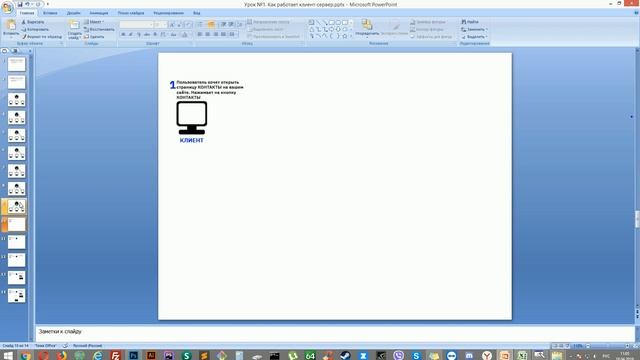Open the round Office button menu

pyautogui.click(x=7, y=7)
